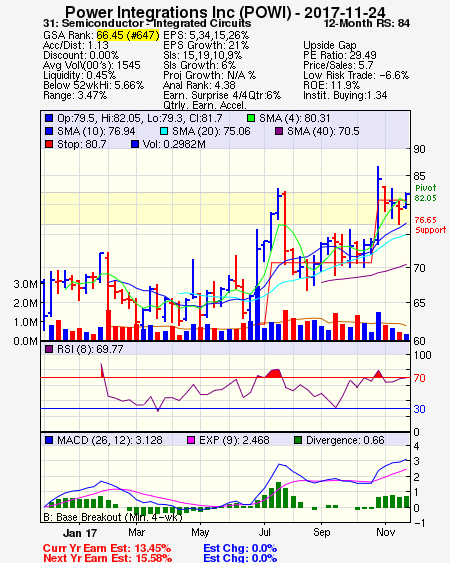This screenshot has width=450, height=563.
Task: Click the green Pivot 82.05 label
Action: click(x=426, y=193)
